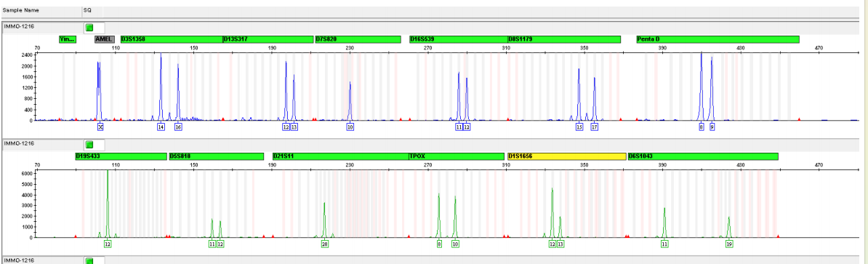The image size is (868, 264).
Task: Click allele label 16 under D3S1358
Action: click(178, 127)
